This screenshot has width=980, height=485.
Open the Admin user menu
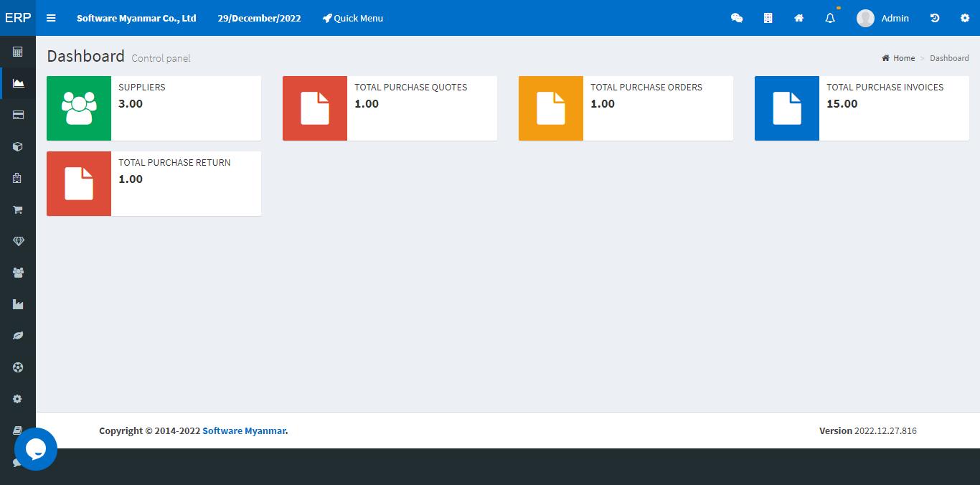882,18
